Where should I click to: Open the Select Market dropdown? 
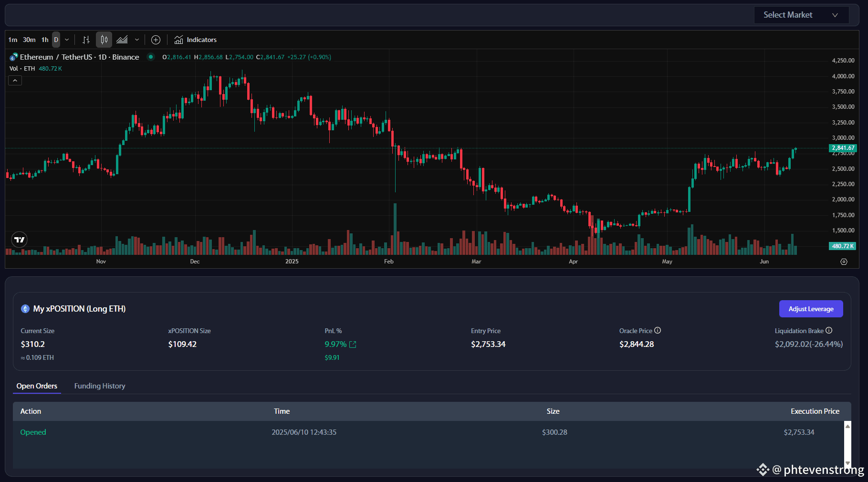coord(801,15)
